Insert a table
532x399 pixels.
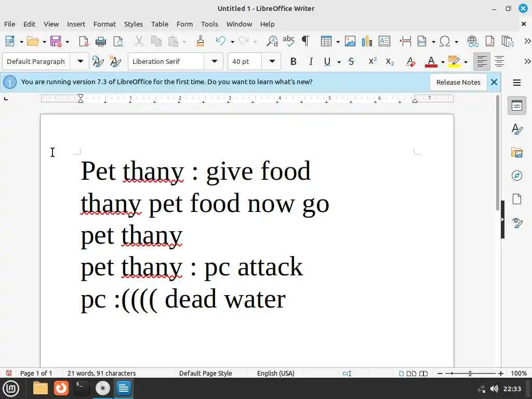[326, 42]
